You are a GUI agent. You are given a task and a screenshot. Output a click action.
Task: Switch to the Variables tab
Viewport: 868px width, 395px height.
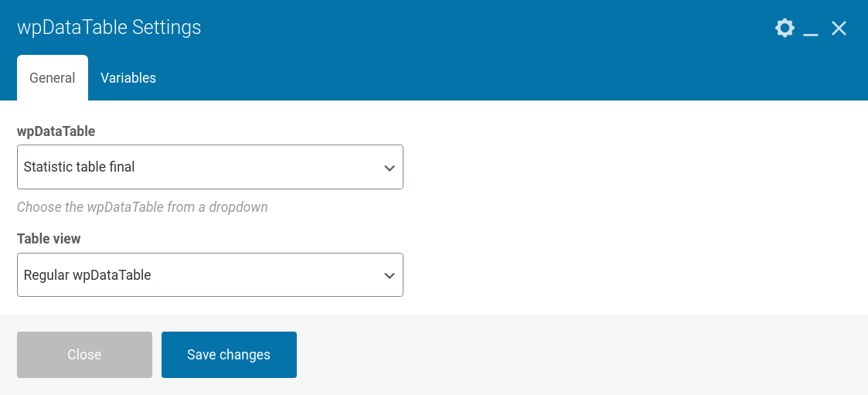pos(128,77)
